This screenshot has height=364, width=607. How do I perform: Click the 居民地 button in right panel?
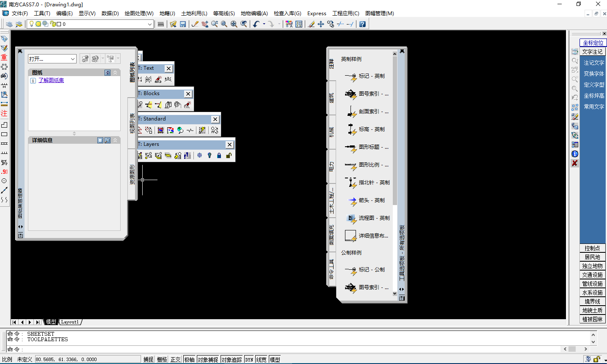click(x=592, y=257)
